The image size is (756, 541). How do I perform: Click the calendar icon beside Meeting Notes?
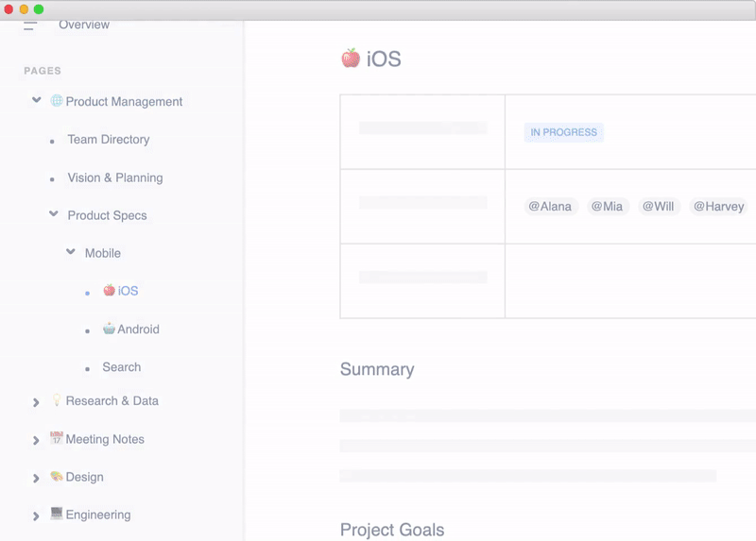[57, 438]
